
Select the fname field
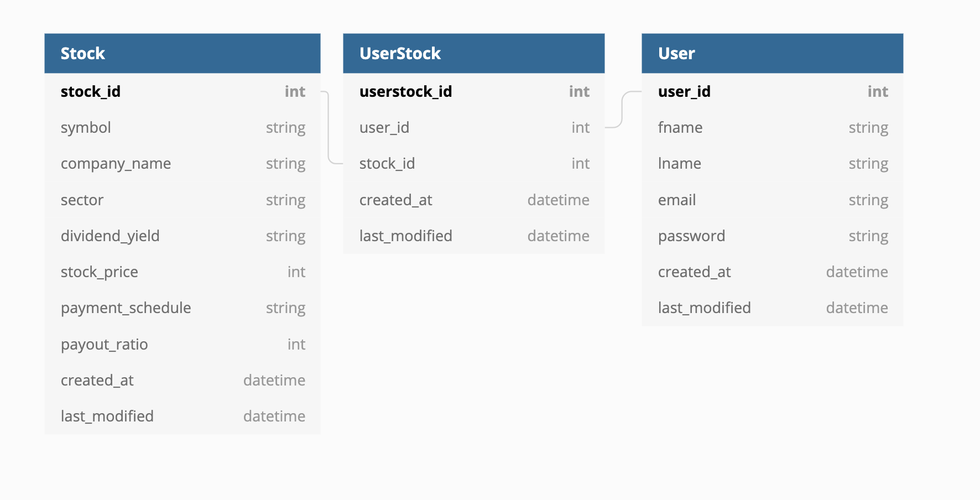[680, 128]
